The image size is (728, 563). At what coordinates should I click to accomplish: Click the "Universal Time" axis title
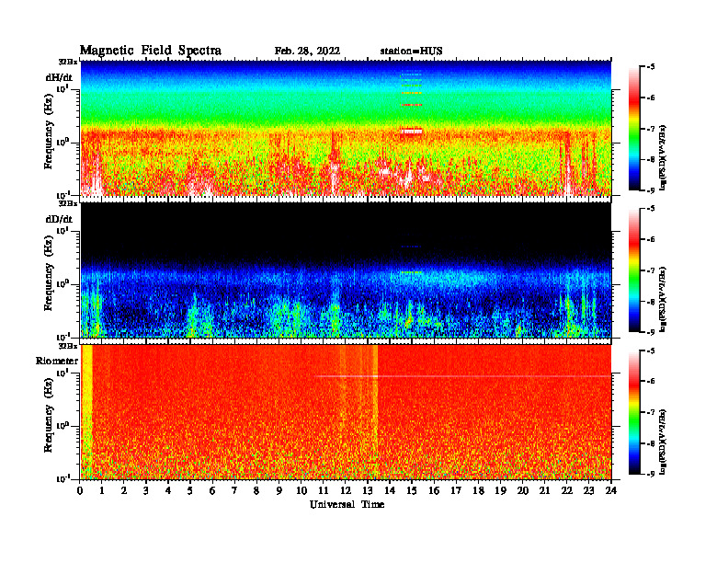347,504
